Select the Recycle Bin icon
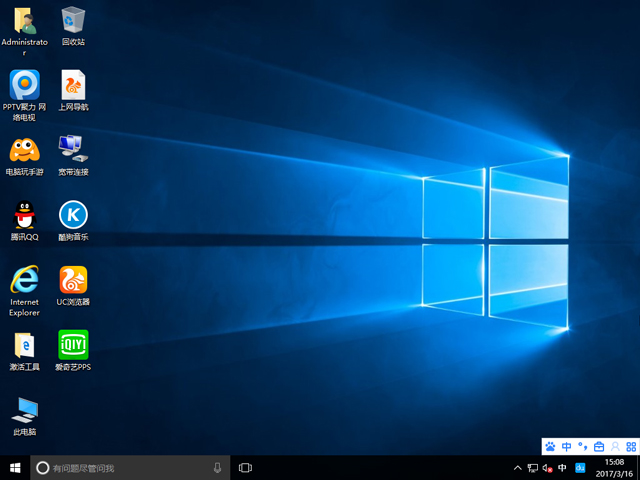The image size is (640, 480). pyautogui.click(x=73, y=20)
